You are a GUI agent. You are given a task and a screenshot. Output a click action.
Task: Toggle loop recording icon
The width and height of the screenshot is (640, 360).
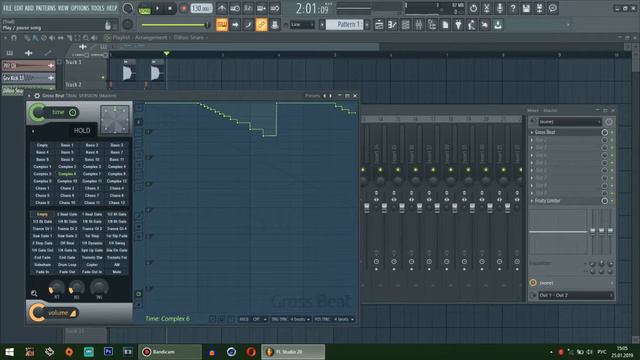coord(275,8)
